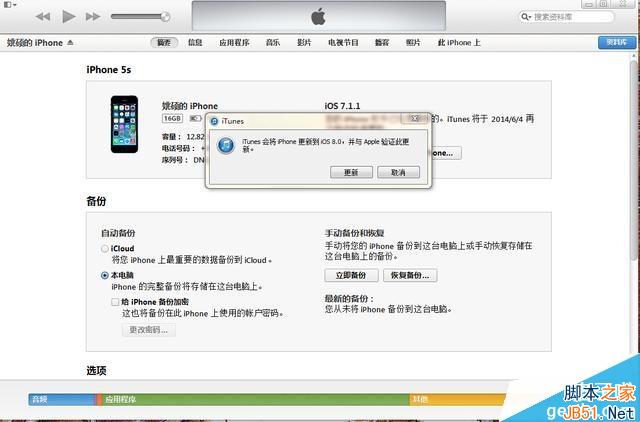Viewport: 640px width, 422px height.
Task: Open the 播客 tab
Action: (382, 42)
